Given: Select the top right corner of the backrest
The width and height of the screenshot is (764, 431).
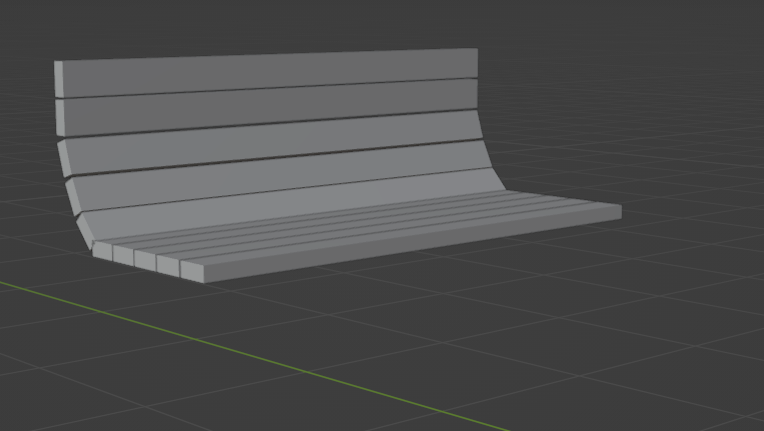Looking at the screenshot, I should click(475, 50).
